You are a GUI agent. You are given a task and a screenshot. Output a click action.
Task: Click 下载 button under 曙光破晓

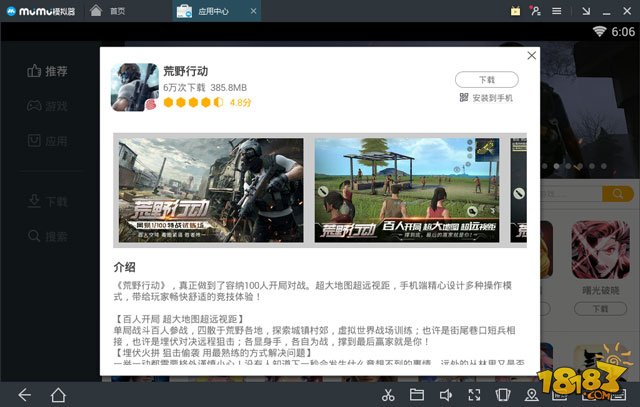[x=600, y=309]
